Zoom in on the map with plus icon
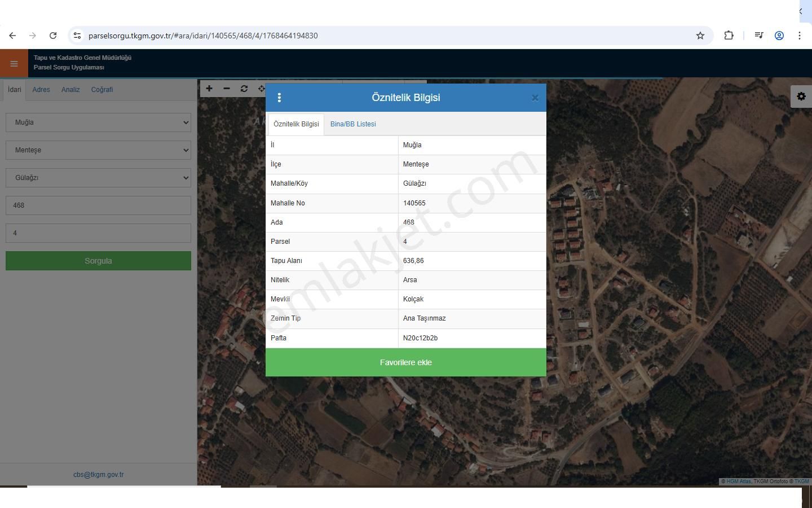 coord(209,89)
